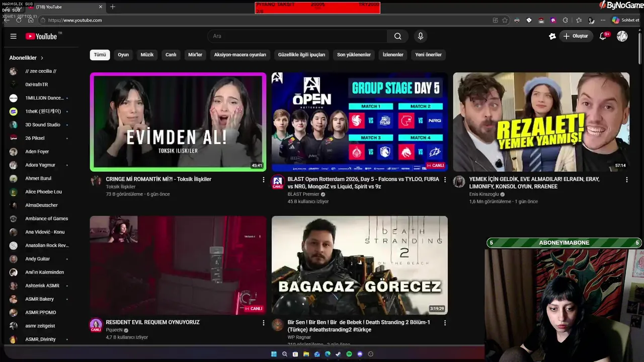
Task: Open the YouTube hamburger guide menu
Action: tap(14, 36)
